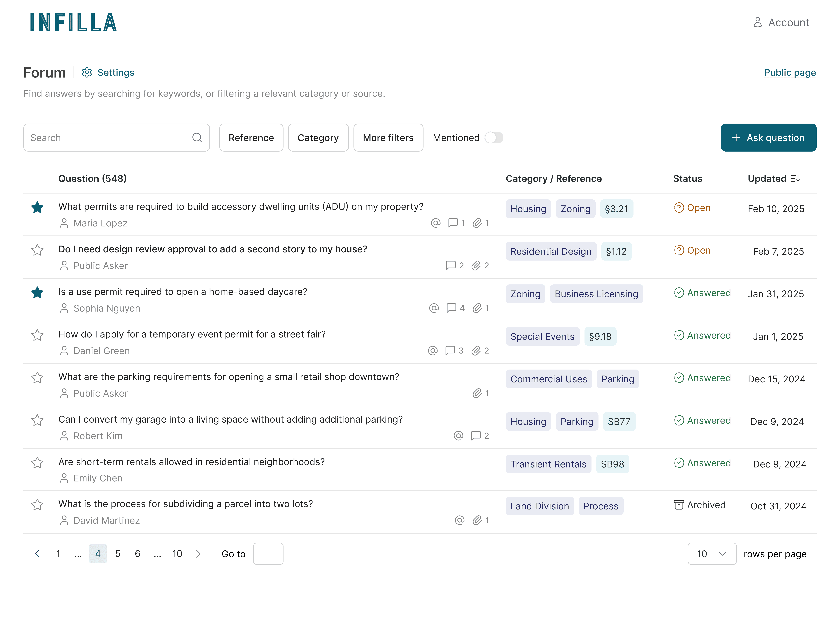Unstar the ADU permits question

click(37, 208)
